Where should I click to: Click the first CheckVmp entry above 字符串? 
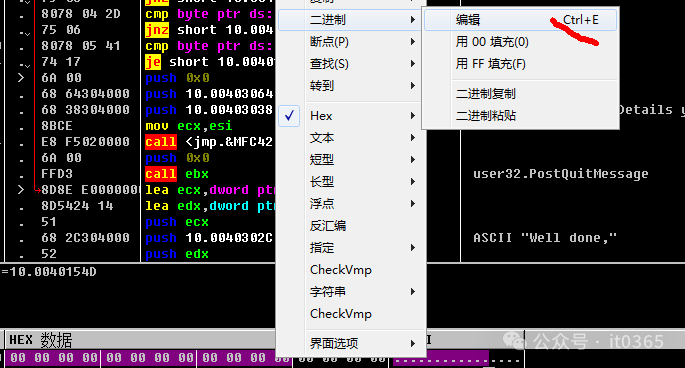(351, 270)
